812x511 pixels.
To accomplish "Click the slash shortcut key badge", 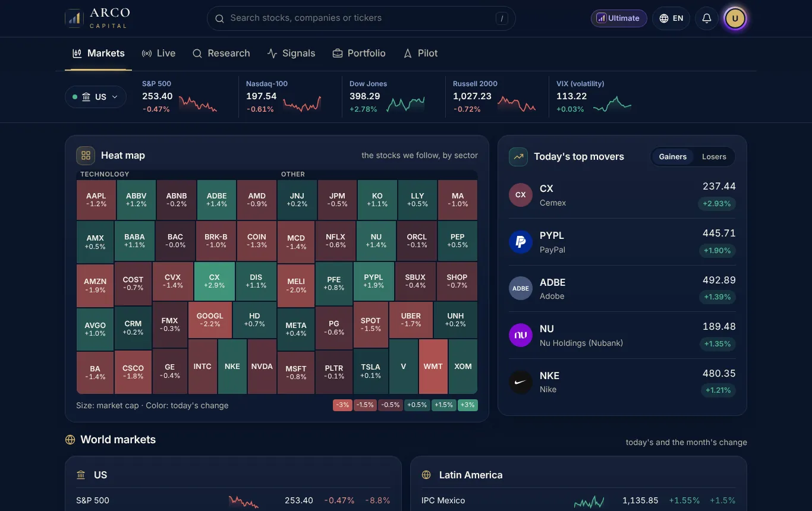I will coord(502,18).
